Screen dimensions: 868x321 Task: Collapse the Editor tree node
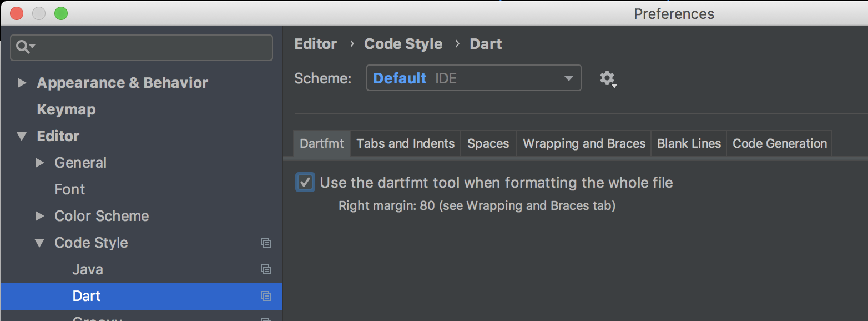[x=21, y=136]
